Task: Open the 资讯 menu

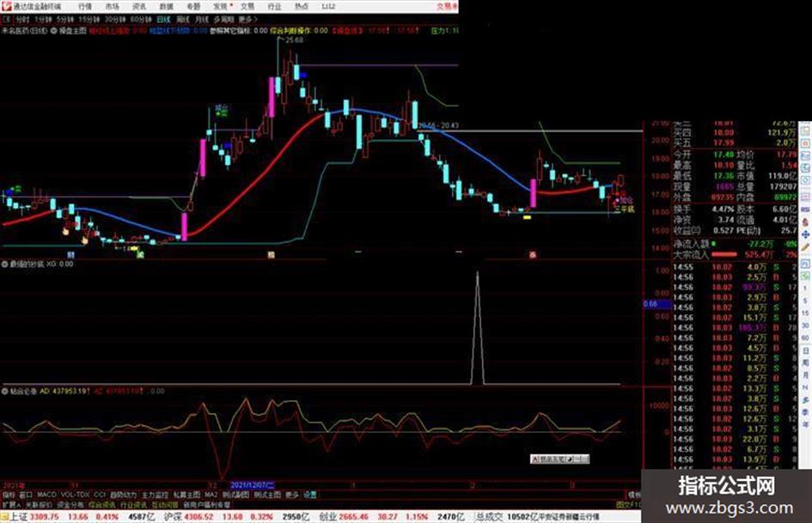Action: coord(139,6)
